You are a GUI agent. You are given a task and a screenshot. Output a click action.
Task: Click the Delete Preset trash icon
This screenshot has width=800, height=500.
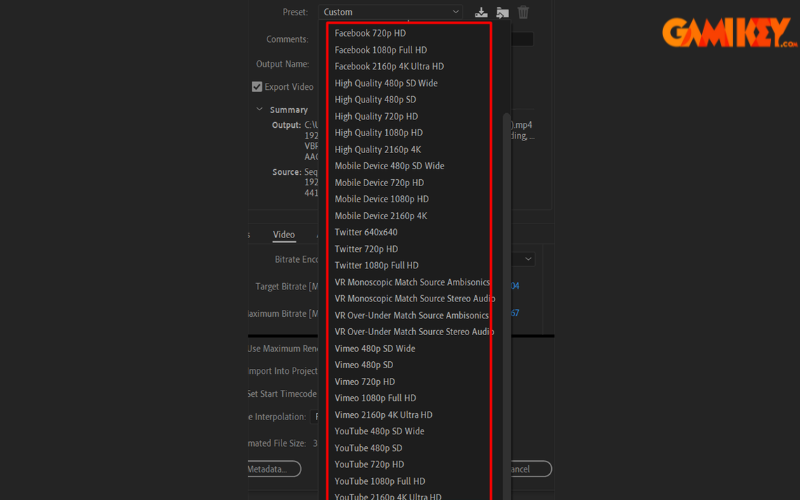coord(523,12)
